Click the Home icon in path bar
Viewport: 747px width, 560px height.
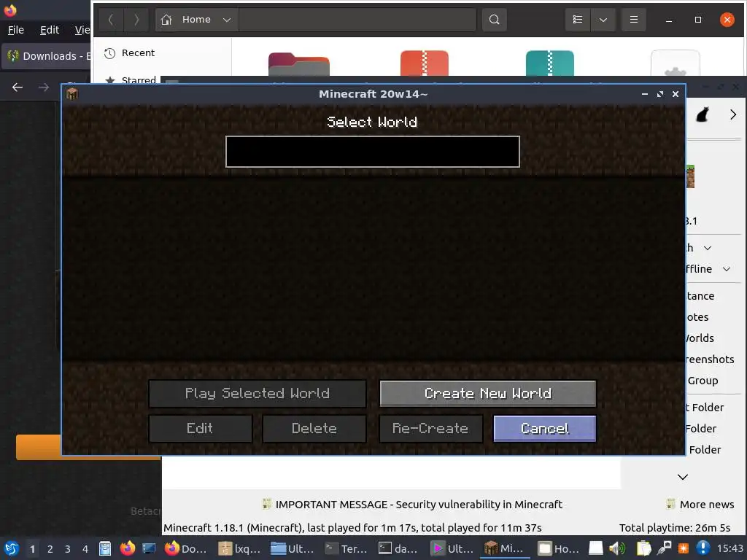pyautogui.click(x=166, y=20)
